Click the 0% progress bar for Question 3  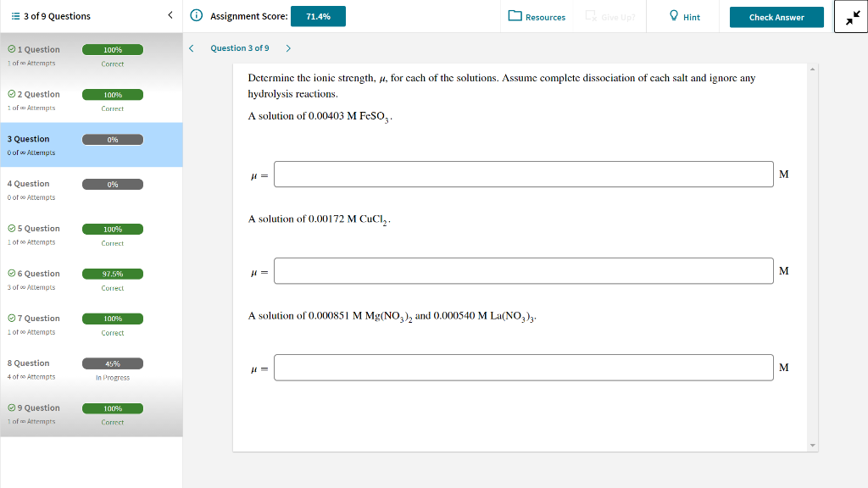(x=113, y=140)
